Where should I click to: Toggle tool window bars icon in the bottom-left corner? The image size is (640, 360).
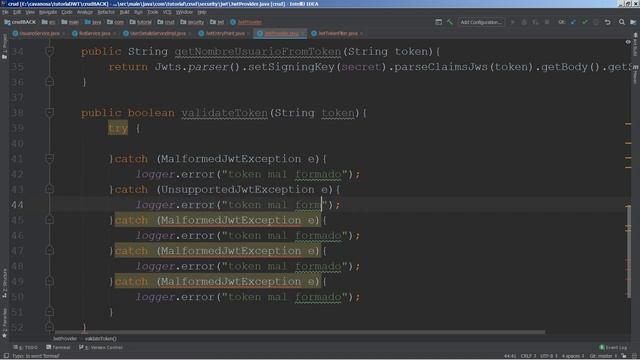coord(6,356)
